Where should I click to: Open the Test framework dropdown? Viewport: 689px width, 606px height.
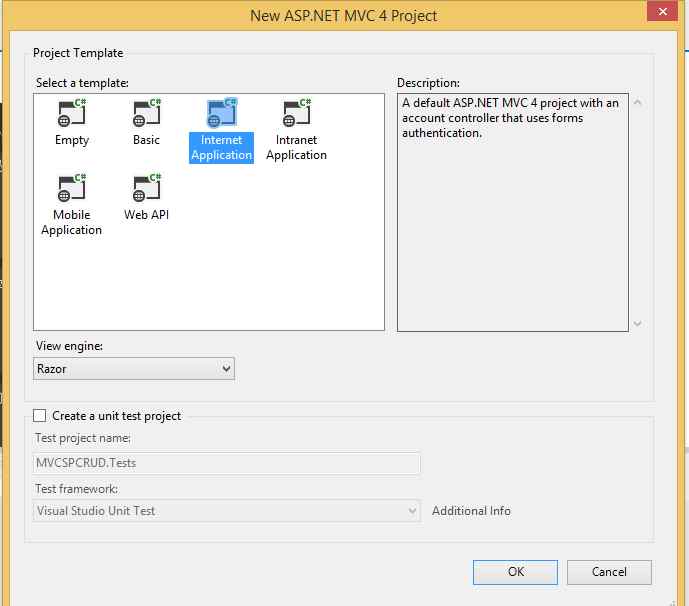[226, 511]
